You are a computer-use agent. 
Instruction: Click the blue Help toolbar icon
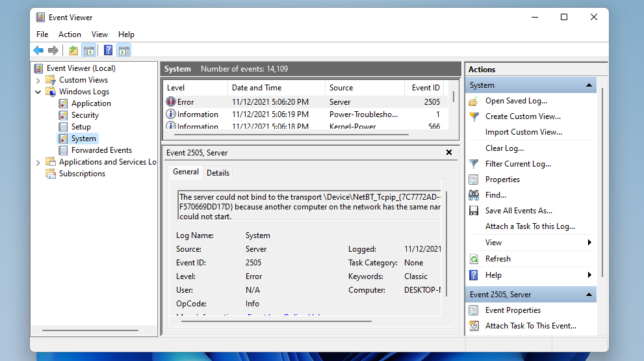tap(108, 51)
